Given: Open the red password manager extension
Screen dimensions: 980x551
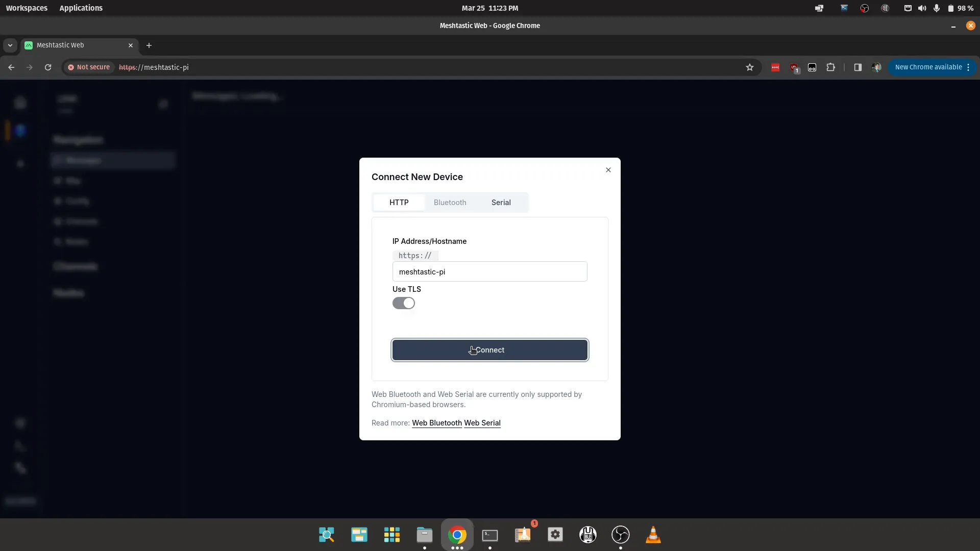Looking at the screenshot, I should click(775, 67).
